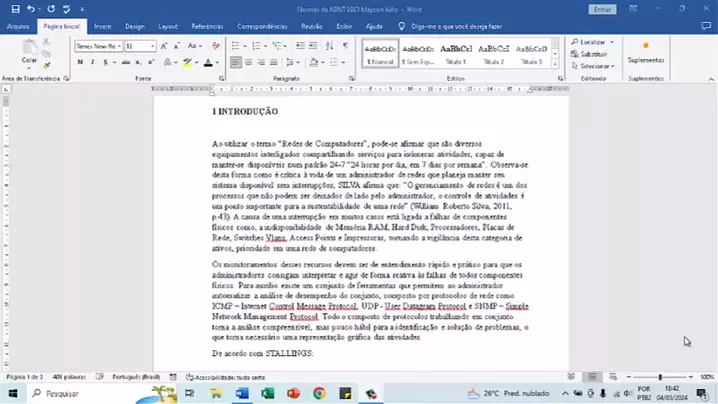
Task: Apply the Título 2 style
Action: click(x=494, y=54)
